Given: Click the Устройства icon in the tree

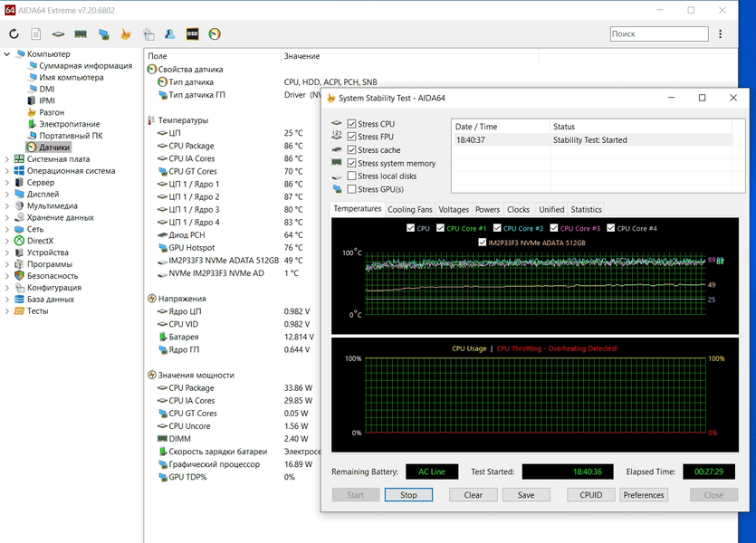Looking at the screenshot, I should click(19, 252).
